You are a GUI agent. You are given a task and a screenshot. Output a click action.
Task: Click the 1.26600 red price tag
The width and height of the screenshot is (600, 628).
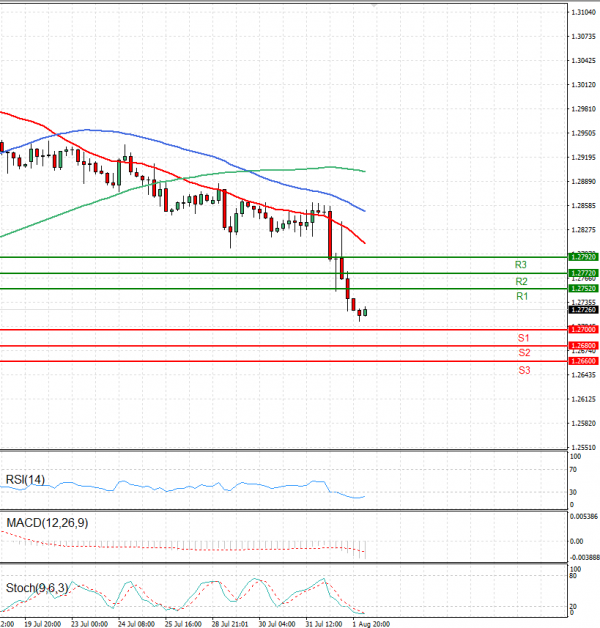(583, 361)
